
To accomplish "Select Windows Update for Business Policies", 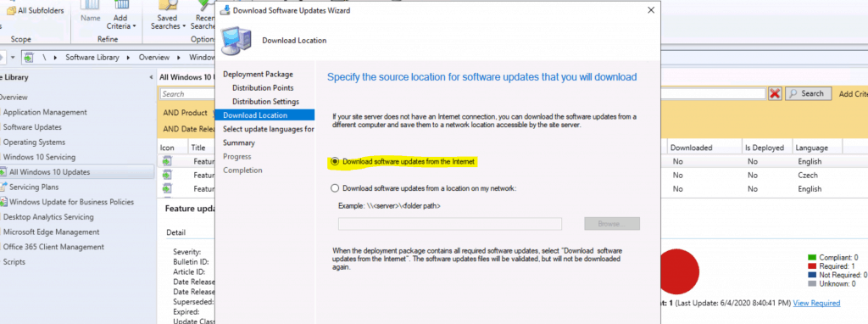I will point(71,202).
